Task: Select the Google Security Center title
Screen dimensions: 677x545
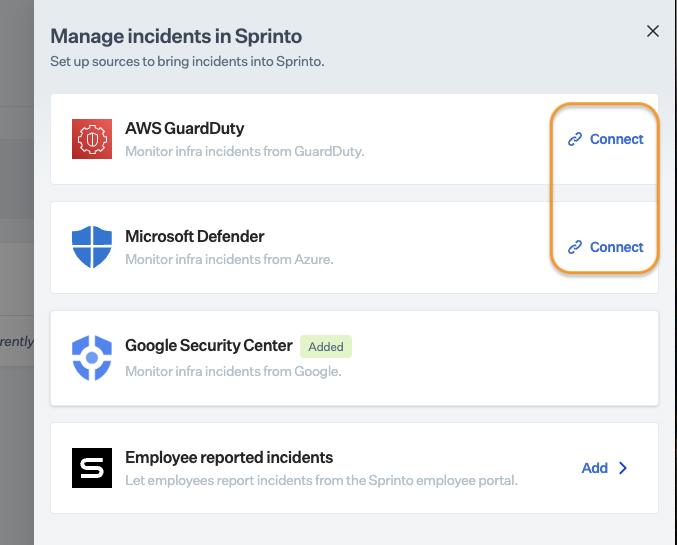Action: click(209, 345)
